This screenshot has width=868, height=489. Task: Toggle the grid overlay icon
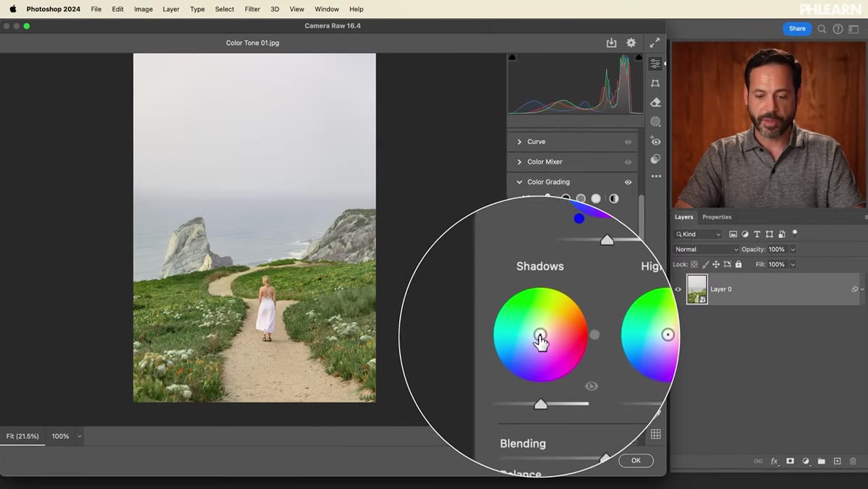655,434
